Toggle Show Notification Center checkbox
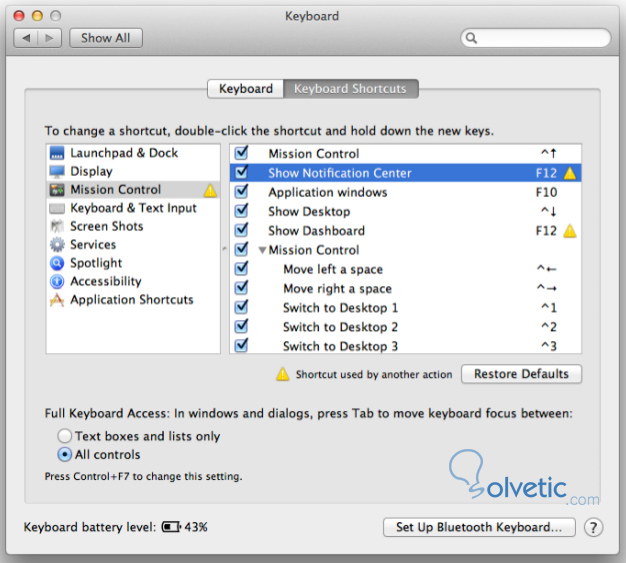The image size is (626, 563). click(241, 172)
